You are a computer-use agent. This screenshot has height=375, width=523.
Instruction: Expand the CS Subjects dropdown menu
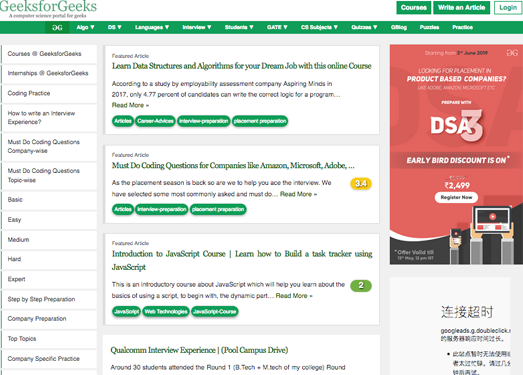point(319,27)
